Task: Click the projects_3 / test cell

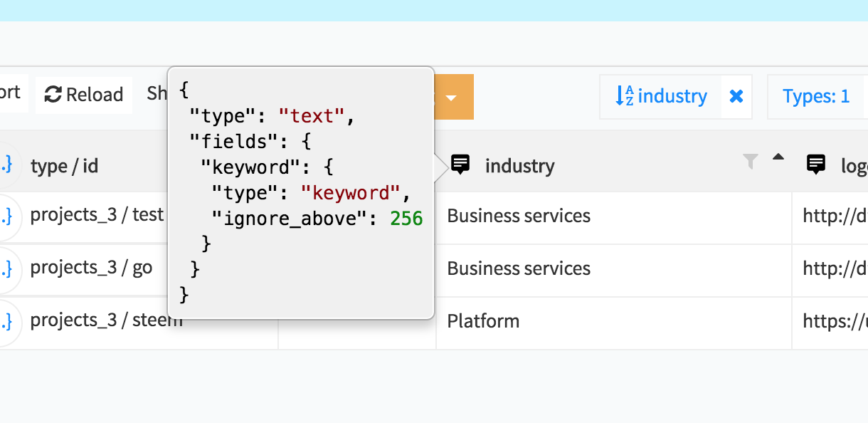Action: pyautogui.click(x=97, y=215)
